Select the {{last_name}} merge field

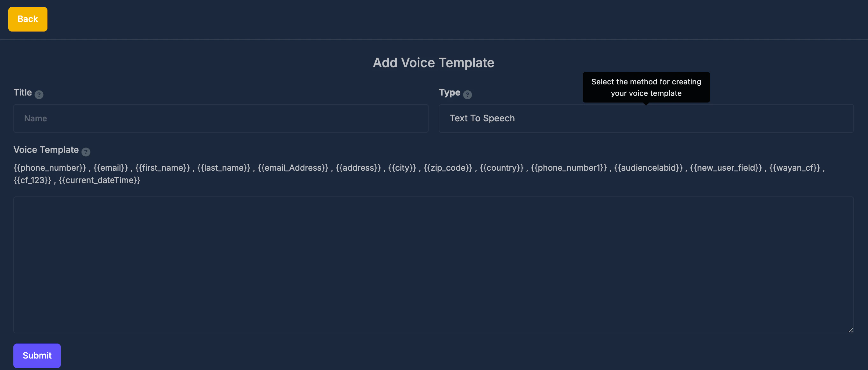tap(224, 167)
